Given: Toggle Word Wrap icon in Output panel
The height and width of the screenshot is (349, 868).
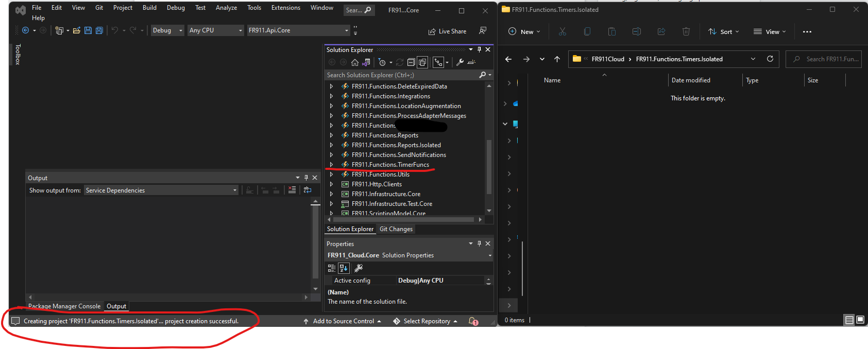Looking at the screenshot, I should [308, 190].
